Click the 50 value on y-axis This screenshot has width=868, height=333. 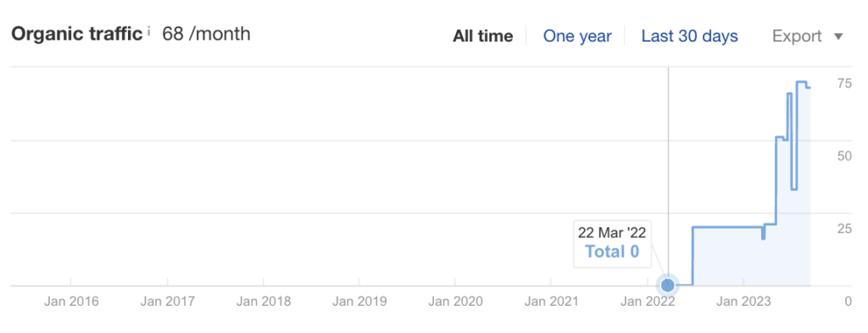point(844,156)
